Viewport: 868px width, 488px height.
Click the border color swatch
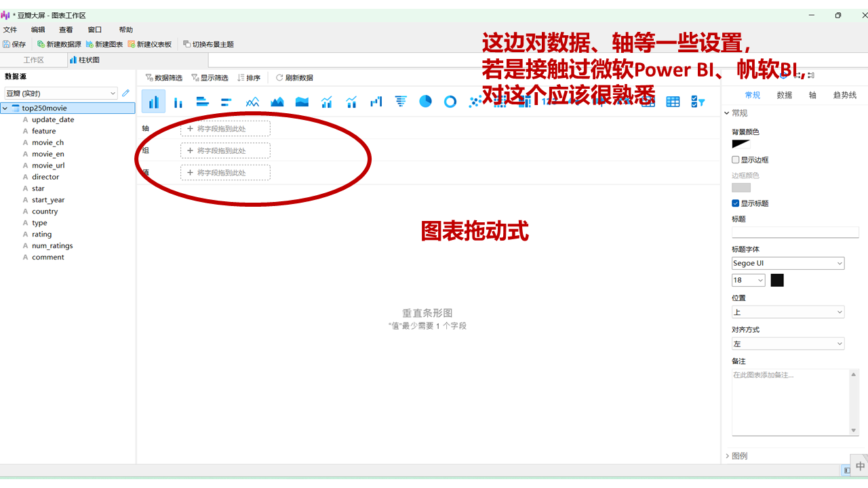[741, 187]
